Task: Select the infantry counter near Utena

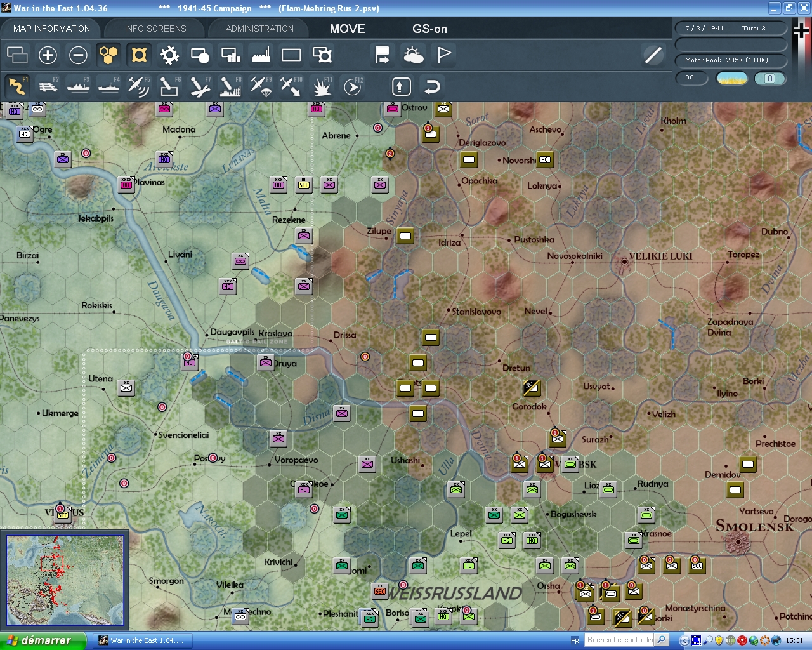Action: click(x=126, y=387)
